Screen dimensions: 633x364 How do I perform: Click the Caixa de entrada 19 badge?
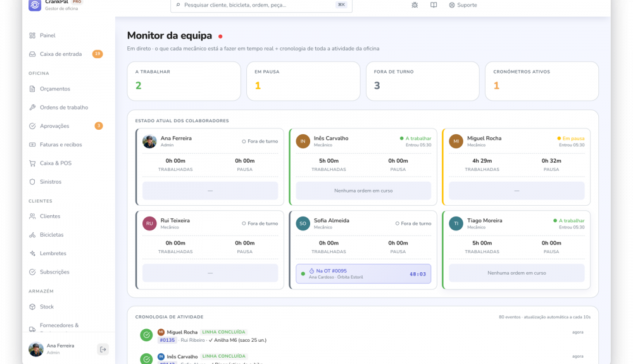(x=97, y=54)
